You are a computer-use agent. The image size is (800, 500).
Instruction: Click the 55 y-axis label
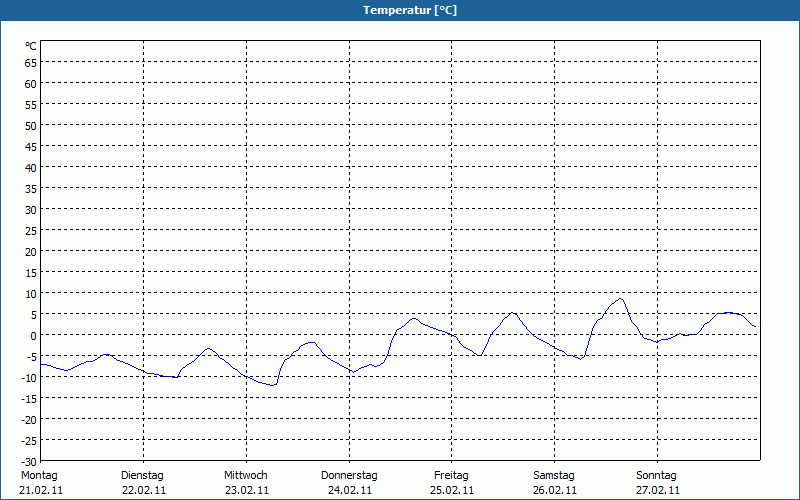tap(31, 105)
